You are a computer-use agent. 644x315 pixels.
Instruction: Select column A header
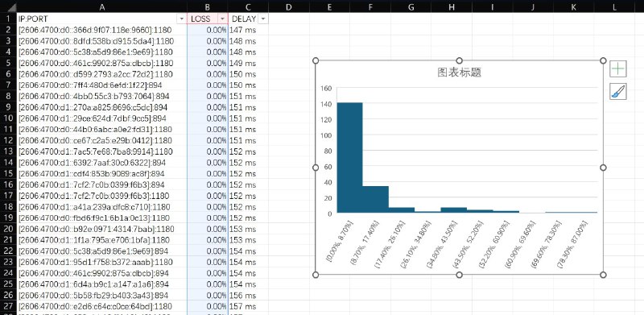102,6
